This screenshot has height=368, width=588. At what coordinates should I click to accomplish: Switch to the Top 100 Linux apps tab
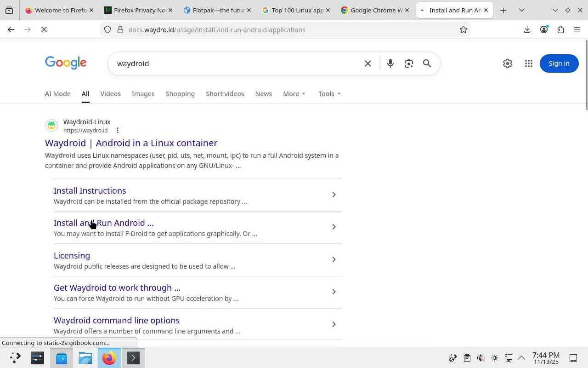tap(297, 10)
